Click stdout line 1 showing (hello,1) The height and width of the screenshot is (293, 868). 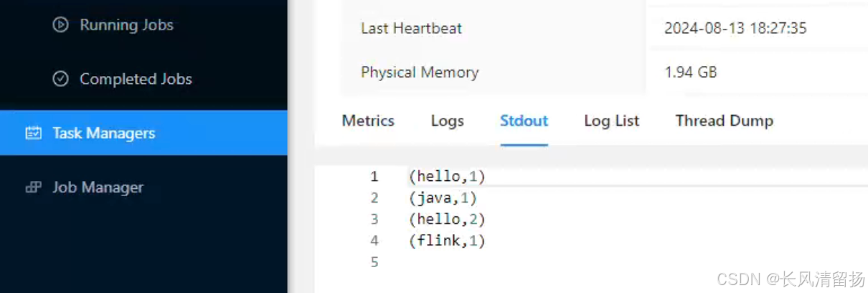(447, 176)
